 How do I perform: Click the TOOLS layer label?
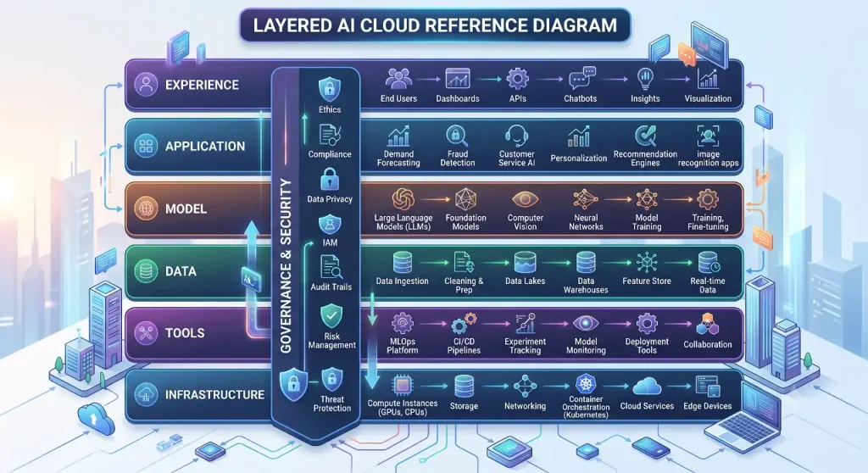click(185, 333)
